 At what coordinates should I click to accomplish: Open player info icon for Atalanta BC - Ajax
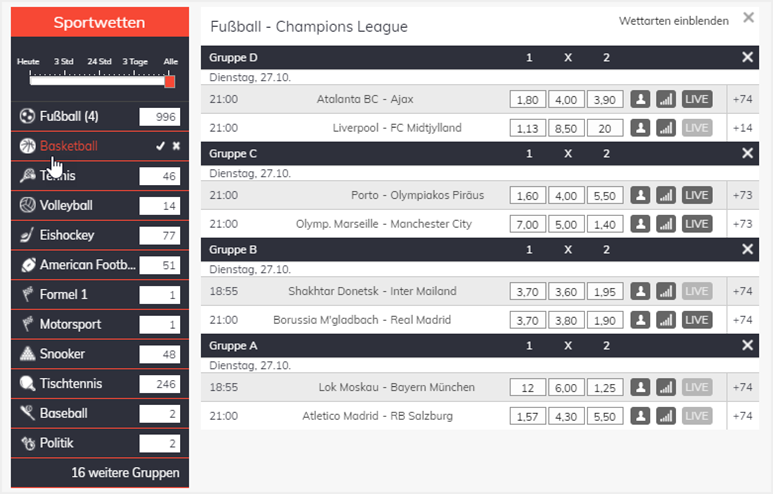pyautogui.click(x=640, y=99)
